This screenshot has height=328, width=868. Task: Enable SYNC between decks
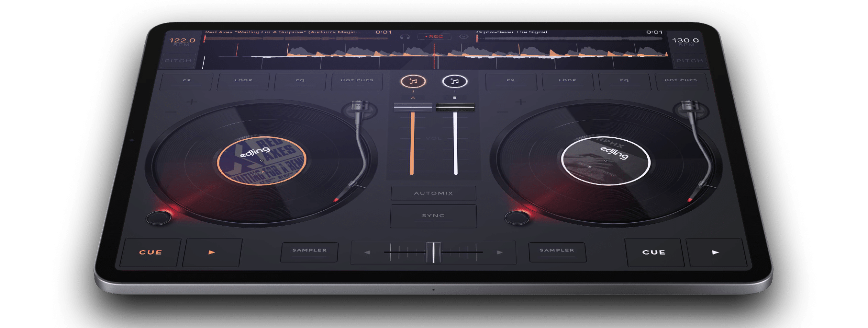(x=433, y=216)
